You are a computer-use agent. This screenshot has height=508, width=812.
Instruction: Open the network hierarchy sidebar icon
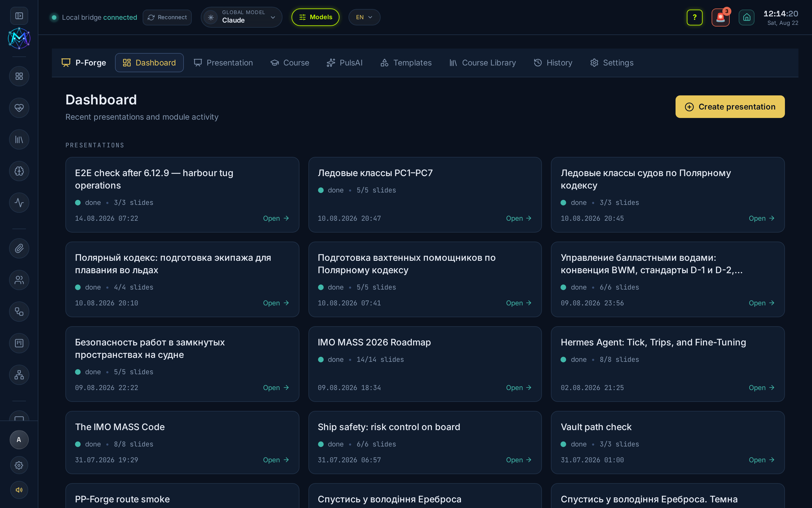click(x=19, y=375)
